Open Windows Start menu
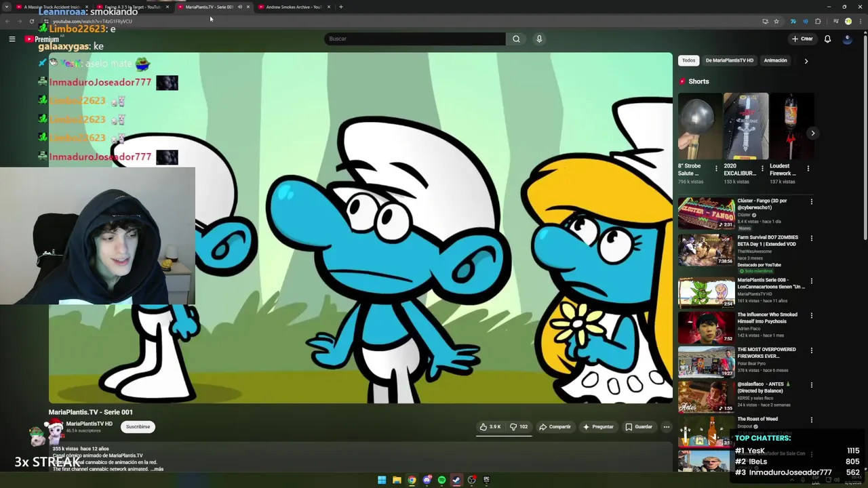The height and width of the screenshot is (488, 868). coord(382,480)
